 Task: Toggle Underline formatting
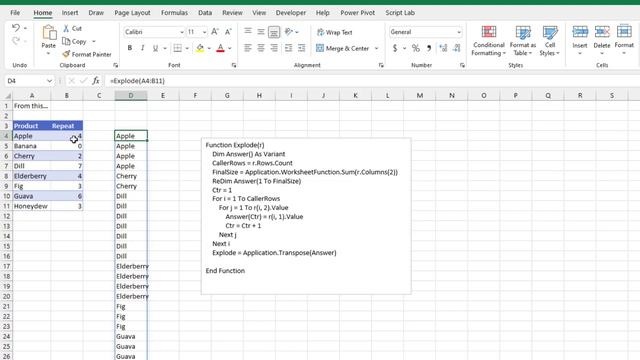(x=155, y=48)
